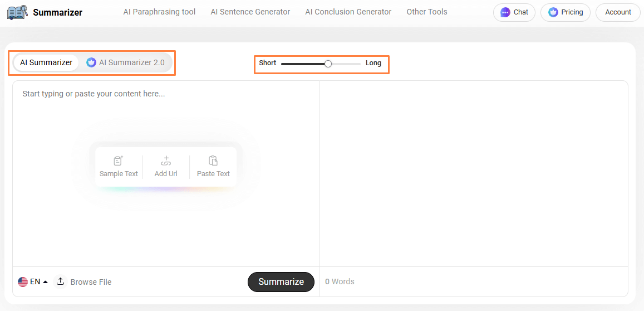The width and height of the screenshot is (644, 311).
Task: Click the Sample Text clipboard icon
Action: pos(119,161)
